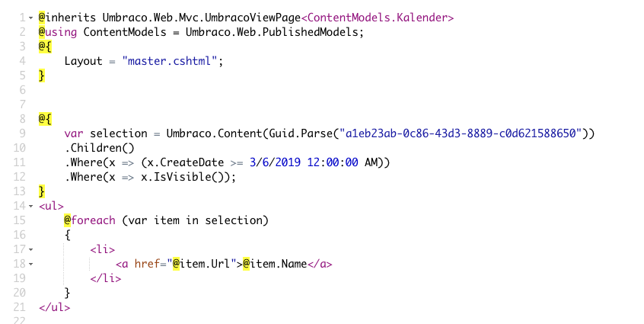Click the .Children() call
644x324 pixels.
point(100,148)
